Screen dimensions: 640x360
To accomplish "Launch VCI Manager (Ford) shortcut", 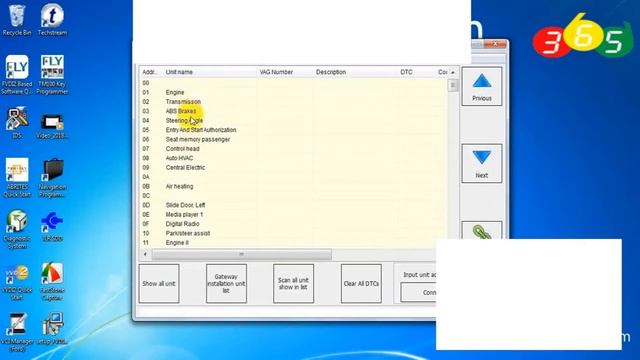I will pos(17,332).
